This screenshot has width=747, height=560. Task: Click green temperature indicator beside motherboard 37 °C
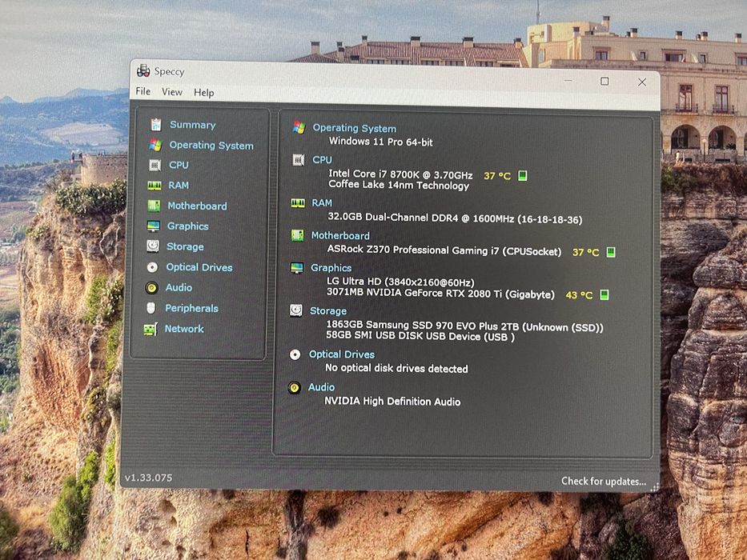click(x=611, y=252)
